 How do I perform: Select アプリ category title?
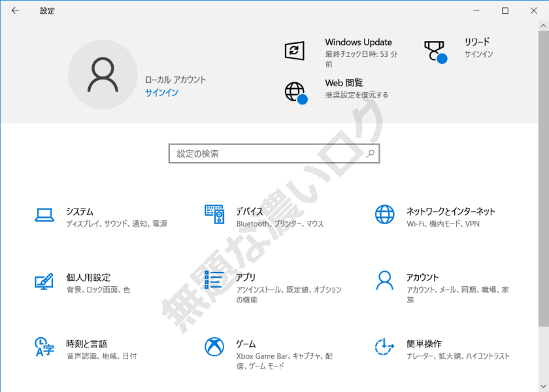pyautogui.click(x=246, y=278)
